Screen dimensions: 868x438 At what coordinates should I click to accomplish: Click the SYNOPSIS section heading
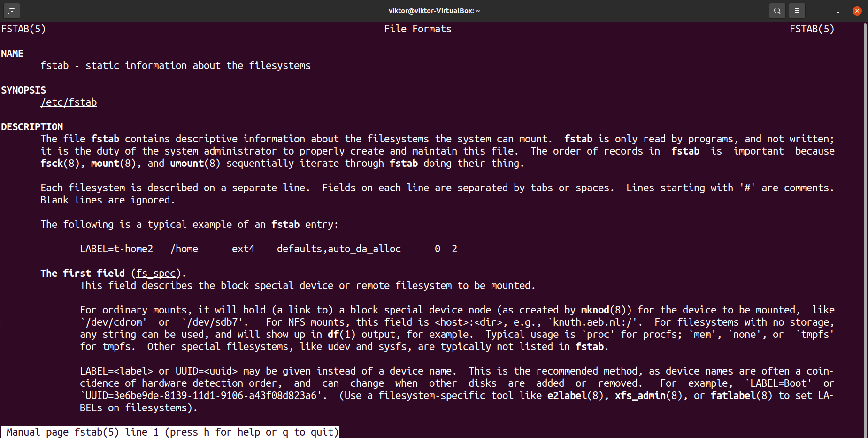pos(23,90)
